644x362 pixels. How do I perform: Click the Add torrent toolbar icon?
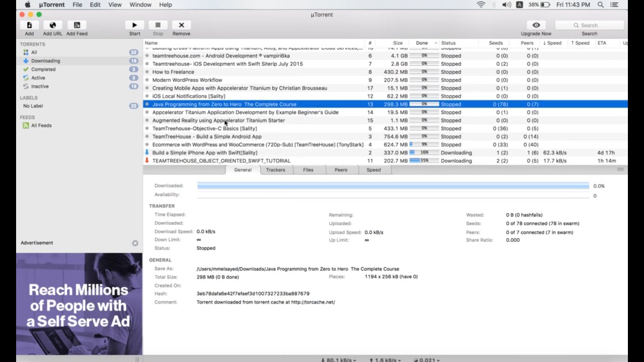29,25
